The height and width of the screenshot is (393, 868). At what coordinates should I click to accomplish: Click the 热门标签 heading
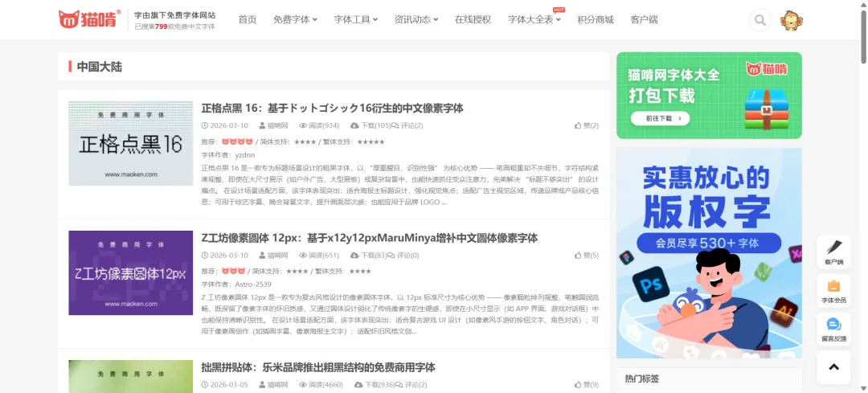(x=642, y=379)
